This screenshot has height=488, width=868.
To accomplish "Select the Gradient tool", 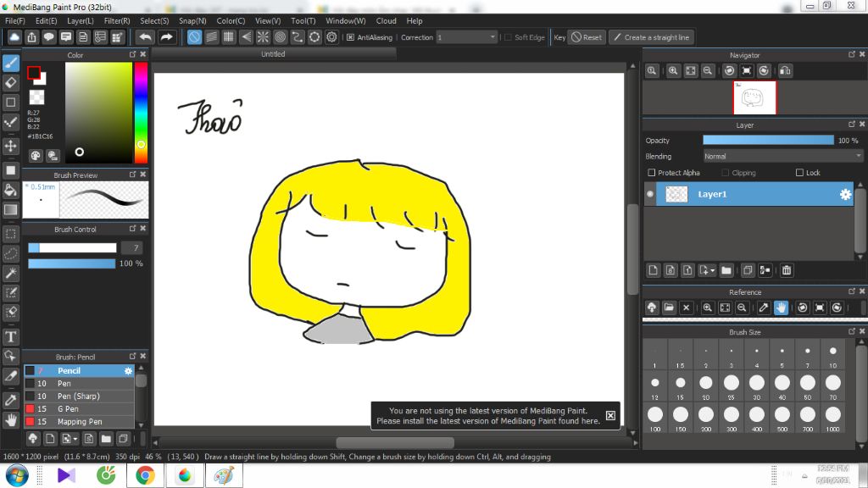I will point(10,210).
